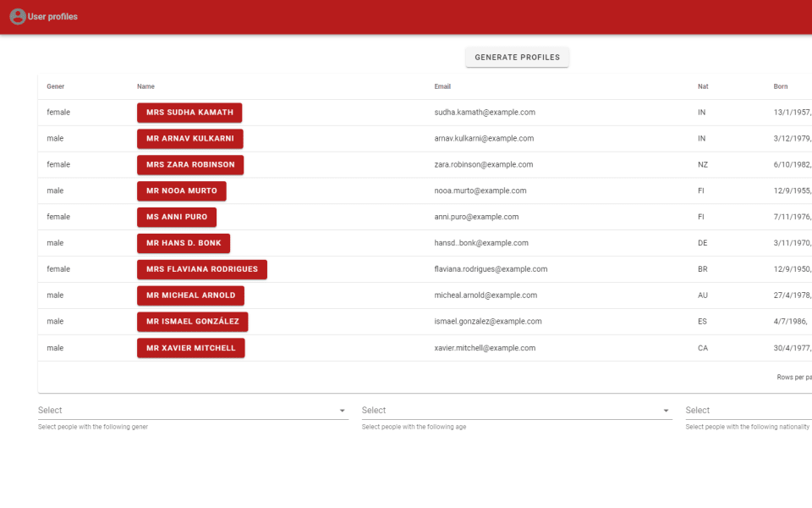The width and height of the screenshot is (812, 508).
Task: Click email ismael.gonzalez@example.com
Action: pos(488,322)
